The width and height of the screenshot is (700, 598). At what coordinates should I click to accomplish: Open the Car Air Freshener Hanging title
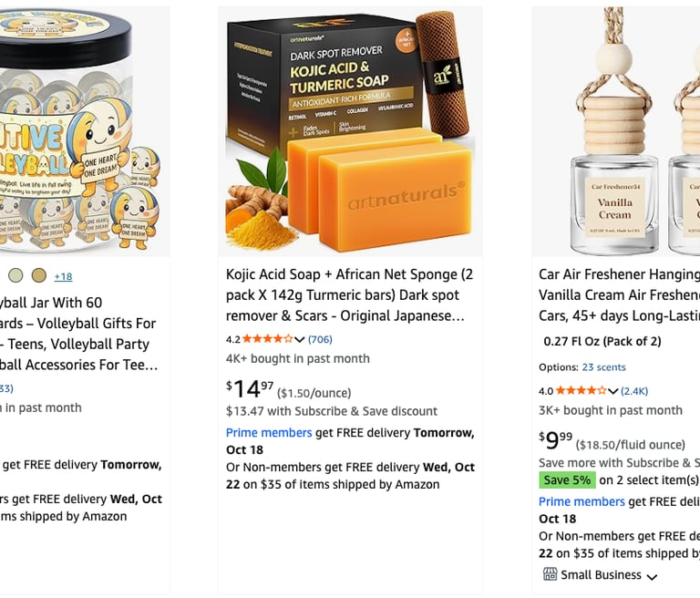pyautogui.click(x=619, y=294)
